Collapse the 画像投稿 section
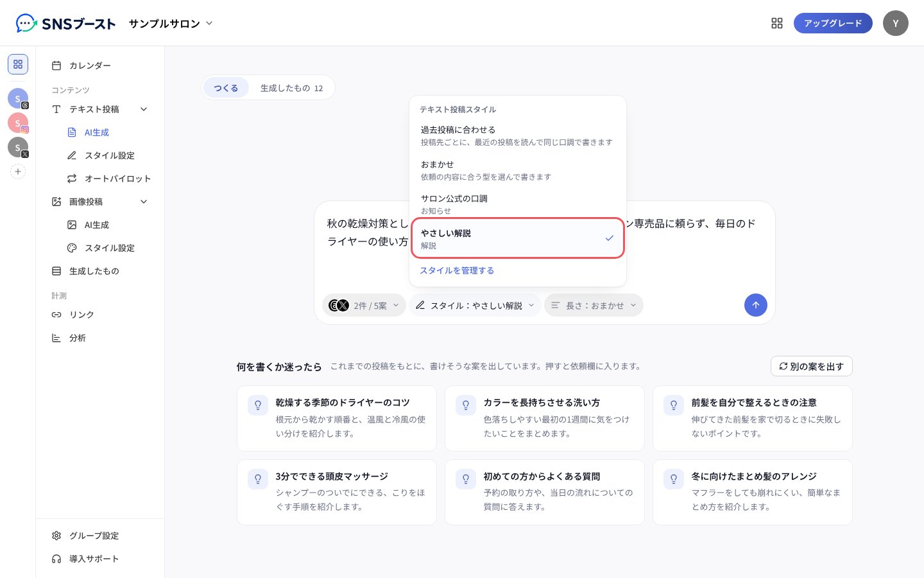Image resolution: width=924 pixels, height=578 pixels. click(144, 202)
